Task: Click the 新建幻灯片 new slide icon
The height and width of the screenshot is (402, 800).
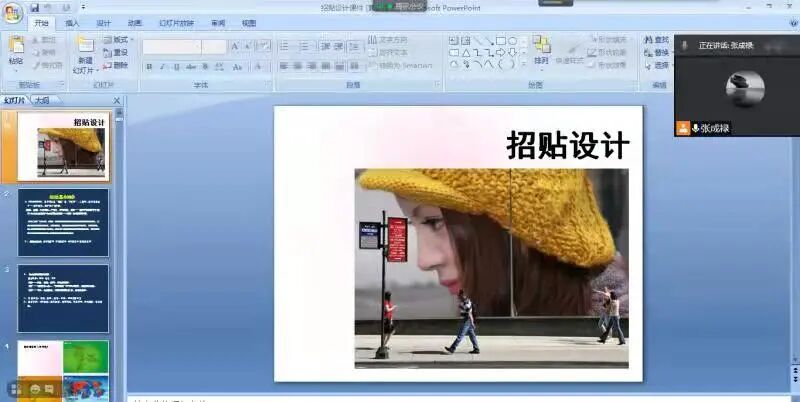Action: (86, 44)
